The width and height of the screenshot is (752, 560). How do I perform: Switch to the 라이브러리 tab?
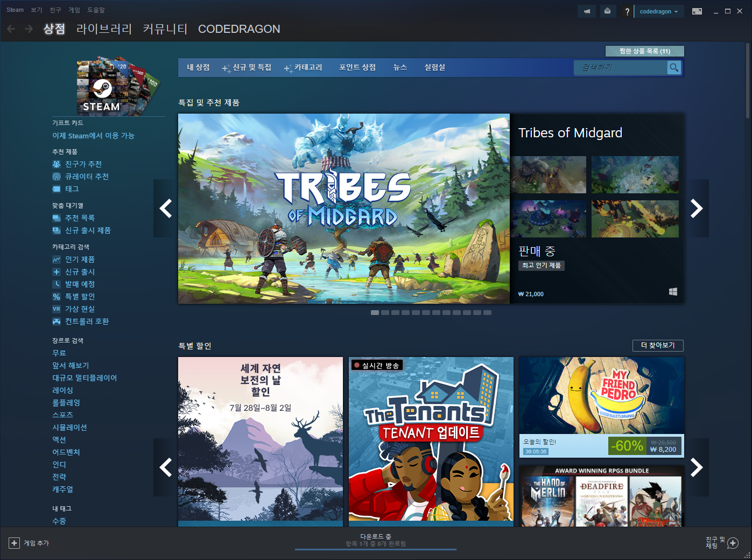[x=104, y=29]
